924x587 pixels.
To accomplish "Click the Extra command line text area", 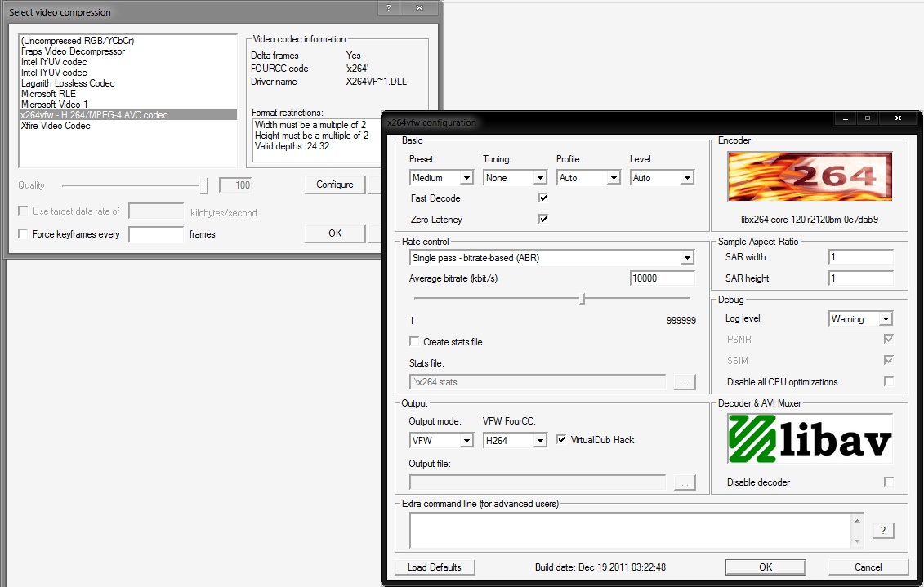I will 630,531.
